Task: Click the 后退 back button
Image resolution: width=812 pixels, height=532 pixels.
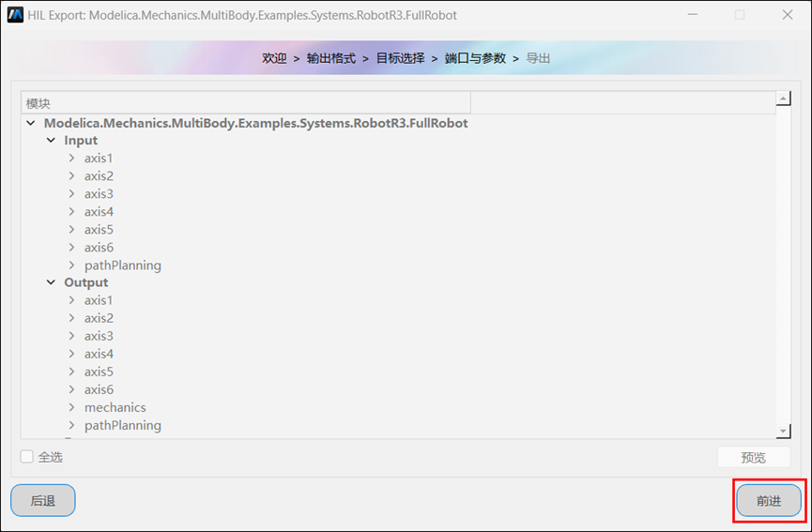Action: click(43, 500)
